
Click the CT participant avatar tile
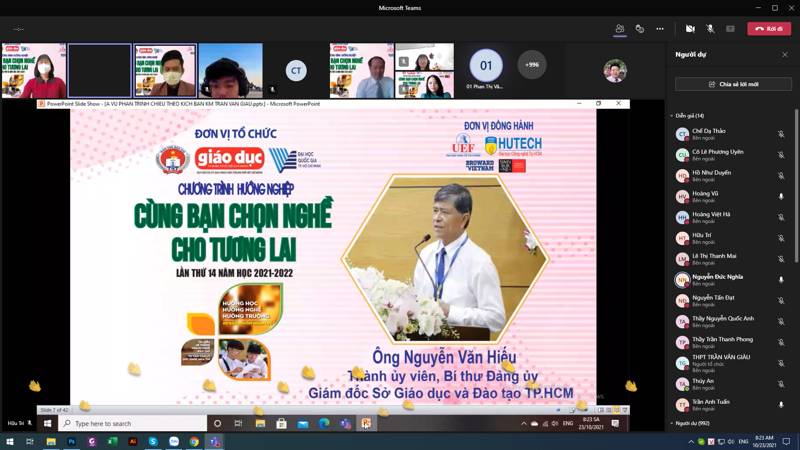point(295,70)
